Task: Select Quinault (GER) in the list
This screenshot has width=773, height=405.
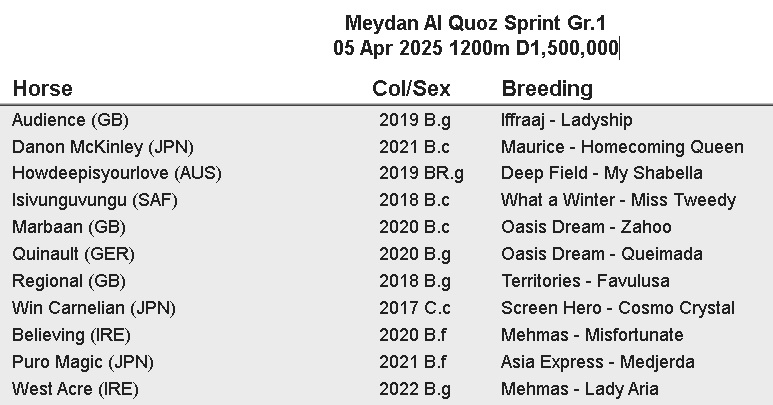Action: point(73,254)
